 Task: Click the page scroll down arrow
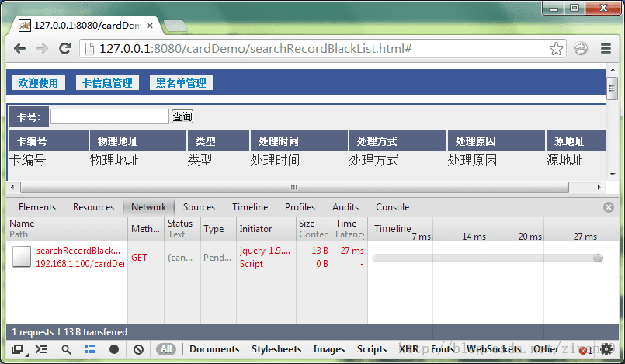613,175
